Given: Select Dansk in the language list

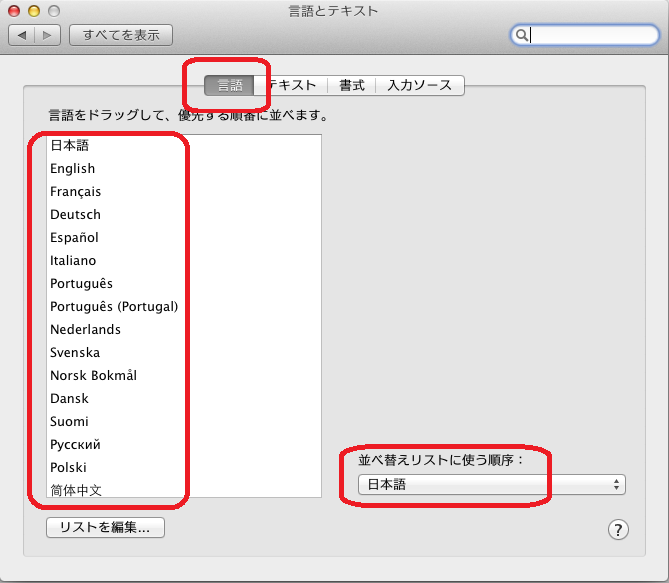Looking at the screenshot, I should coord(184,399).
